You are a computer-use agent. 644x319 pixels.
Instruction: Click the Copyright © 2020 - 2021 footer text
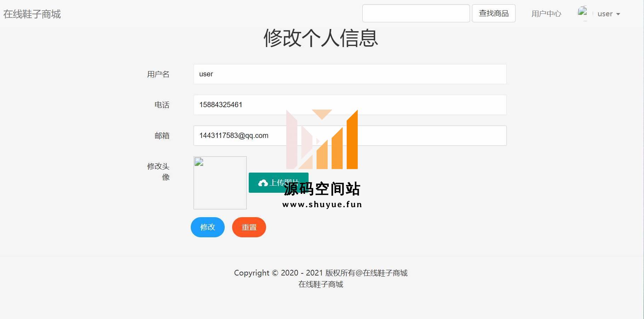(321, 273)
